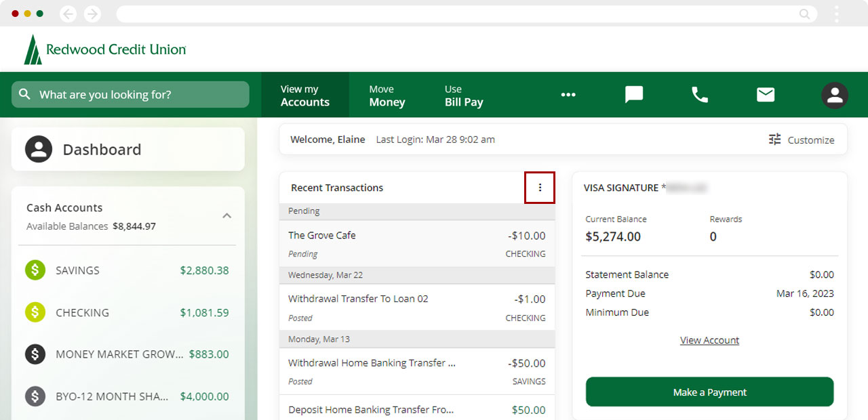Click the SAVINGS account dollar icon

tap(35, 270)
